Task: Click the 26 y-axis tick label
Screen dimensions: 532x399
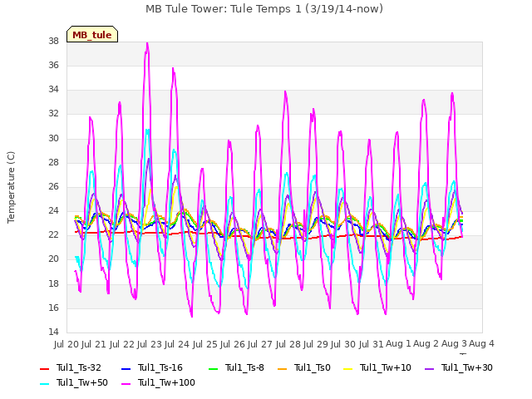Action: tap(53, 186)
